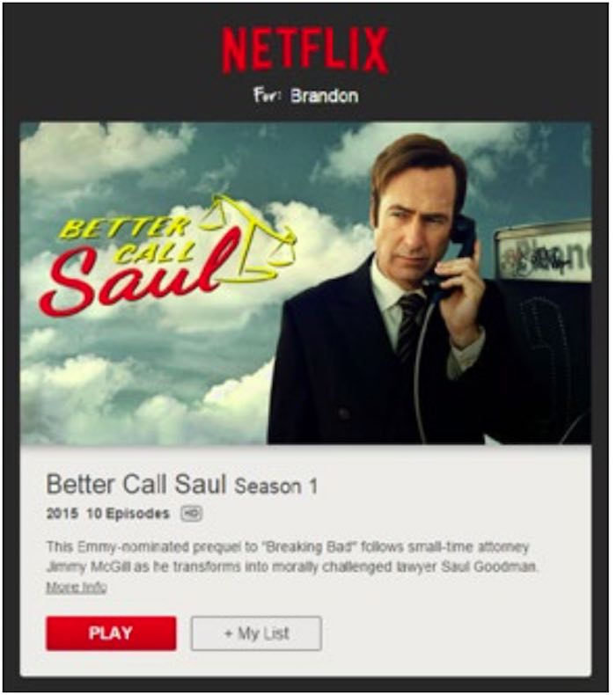Viewport: 616px width, 695px height.
Task: Click the 'For:' label under the logo
Action: (x=268, y=95)
